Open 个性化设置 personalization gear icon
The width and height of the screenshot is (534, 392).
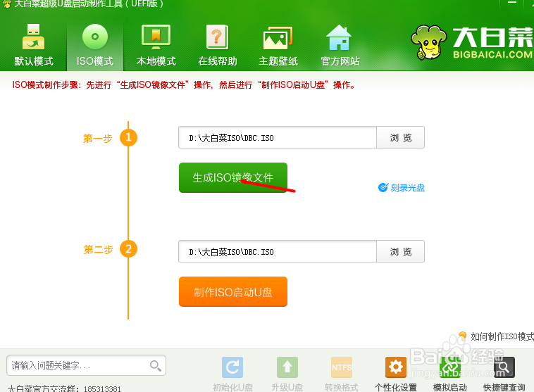click(396, 367)
